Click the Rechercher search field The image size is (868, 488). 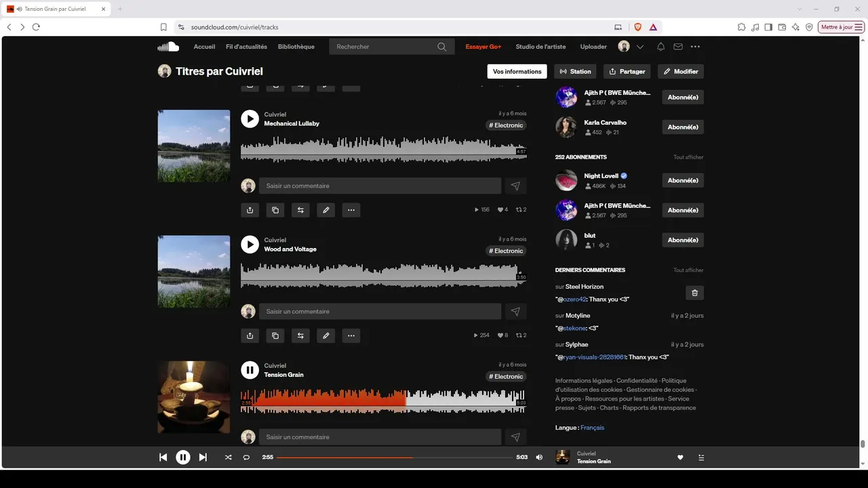pyautogui.click(x=392, y=47)
